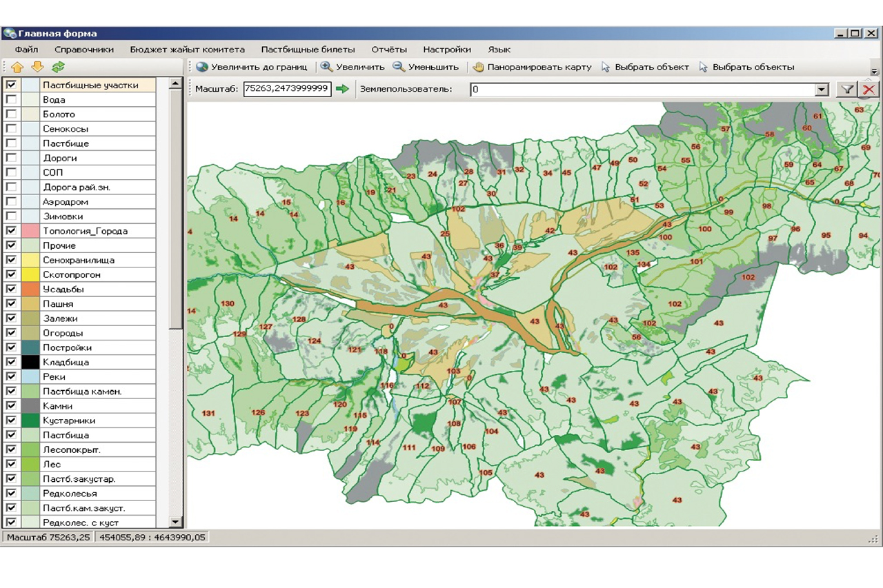Open the 'Землепользователь' dropdown list
The width and height of the screenshot is (883, 588).
point(821,90)
